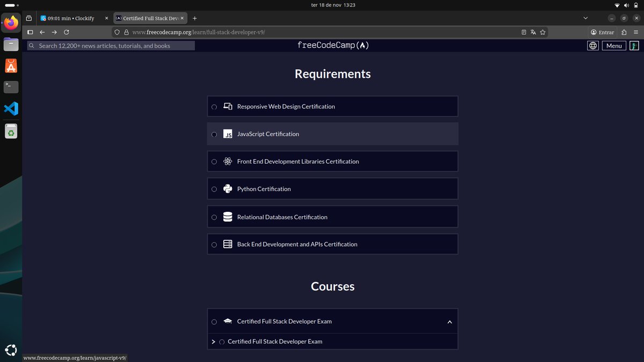Image resolution: width=644 pixels, height=362 pixels.
Task: Click the database icon next to Relational Databases Certification
Action: (x=228, y=217)
